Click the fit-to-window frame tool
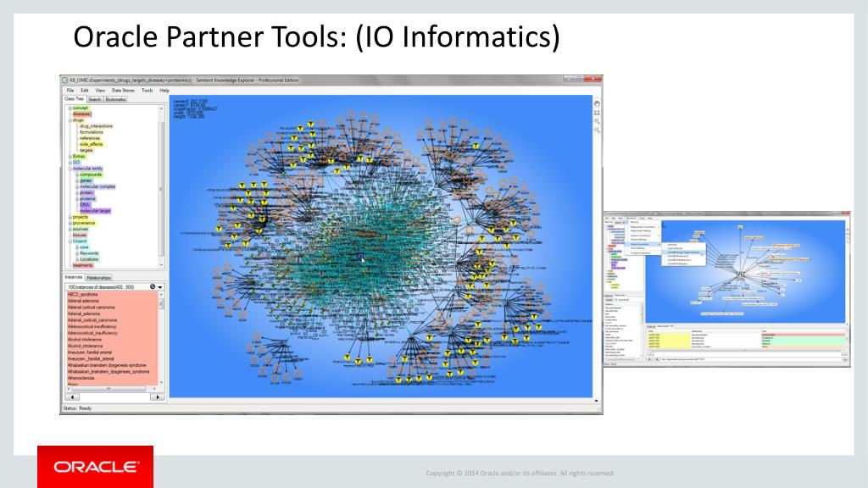Screen dimensions: 868x488 597,113
